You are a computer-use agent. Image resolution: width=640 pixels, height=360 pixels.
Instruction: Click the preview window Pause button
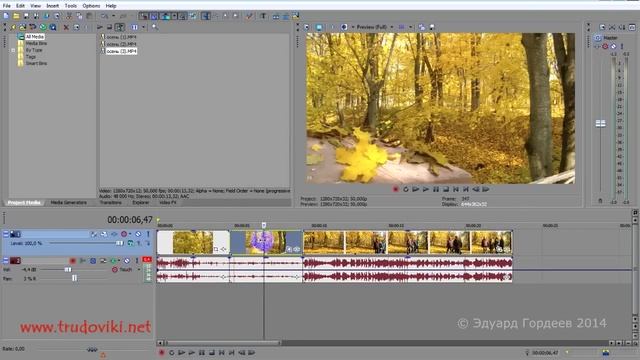coord(436,189)
